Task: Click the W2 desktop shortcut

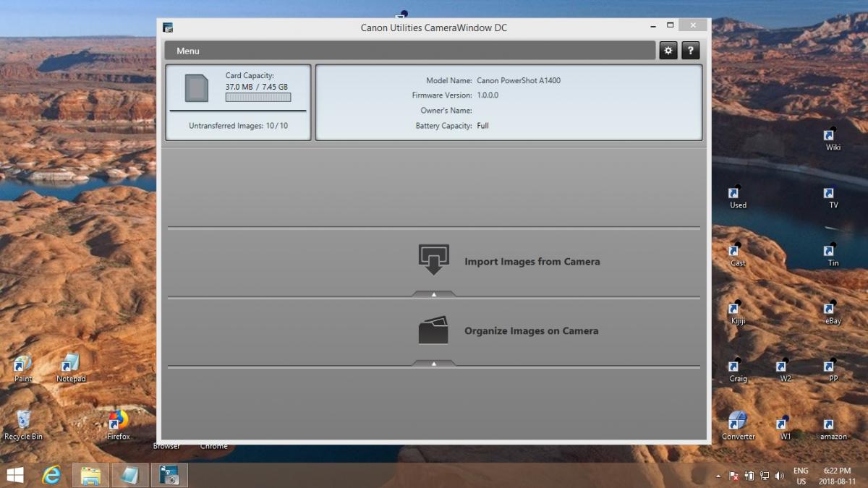Action: coord(785,370)
